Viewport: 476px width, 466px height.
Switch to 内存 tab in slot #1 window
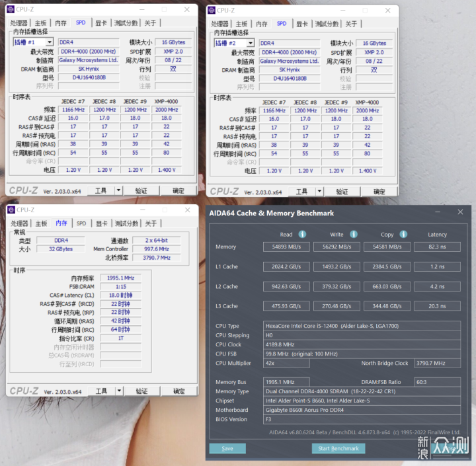pyautogui.click(x=61, y=22)
